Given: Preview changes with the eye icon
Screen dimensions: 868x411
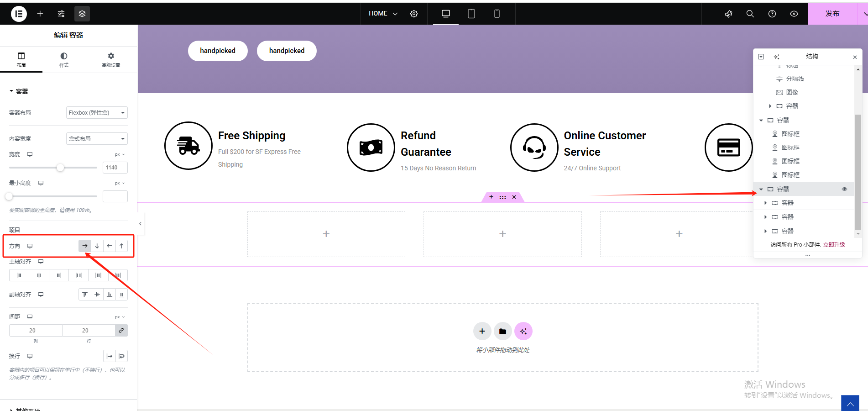Looking at the screenshot, I should (794, 14).
